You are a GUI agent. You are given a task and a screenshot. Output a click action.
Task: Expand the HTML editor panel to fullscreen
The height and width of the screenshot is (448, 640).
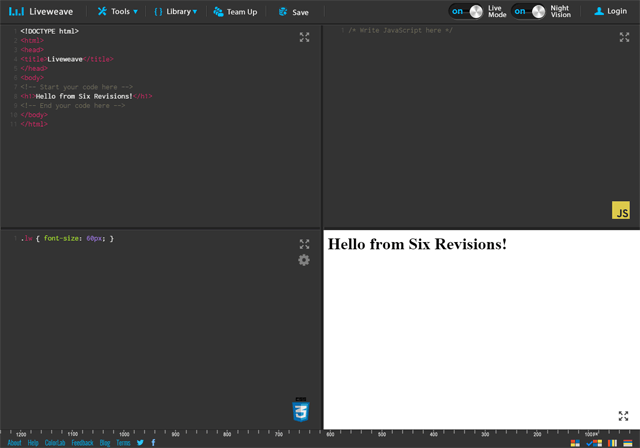[x=304, y=37]
